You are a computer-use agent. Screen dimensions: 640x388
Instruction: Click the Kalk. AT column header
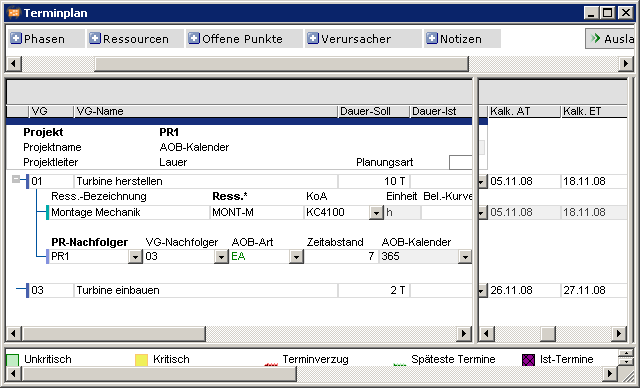point(524,111)
